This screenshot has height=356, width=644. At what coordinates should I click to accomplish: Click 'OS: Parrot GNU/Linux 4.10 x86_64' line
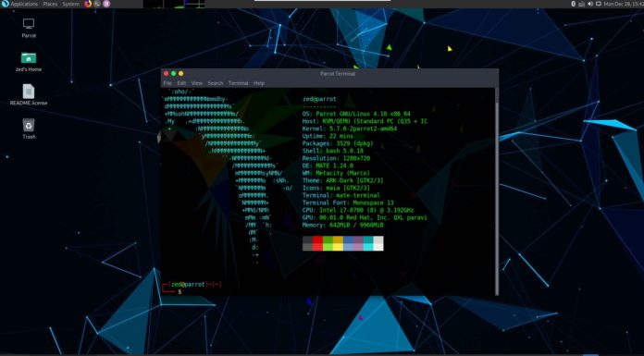(356, 114)
